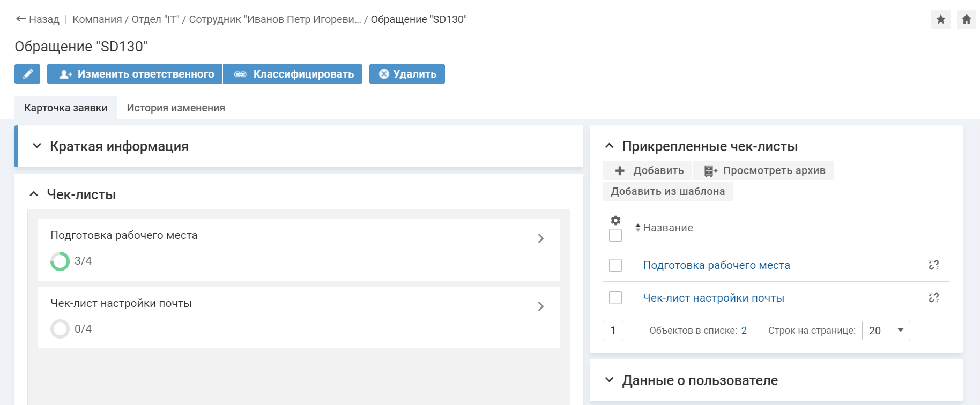Open 'Чек-лист настройки почты' link

pos(713,298)
